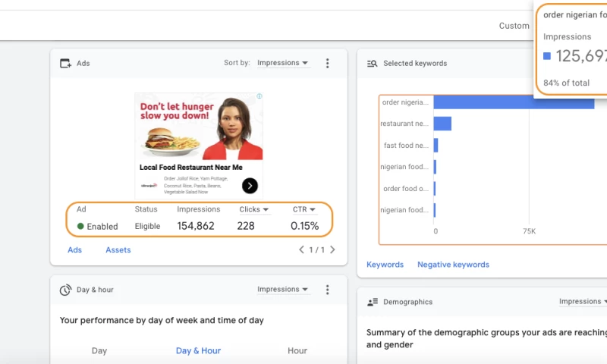
Task: Open the Clicks column dropdown
Action: (x=254, y=209)
